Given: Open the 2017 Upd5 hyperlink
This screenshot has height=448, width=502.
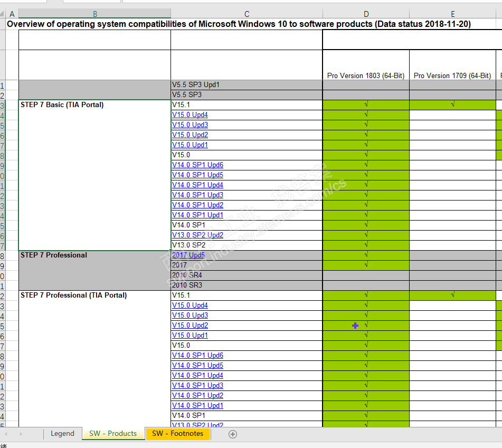Looking at the screenshot, I should click(x=188, y=255).
